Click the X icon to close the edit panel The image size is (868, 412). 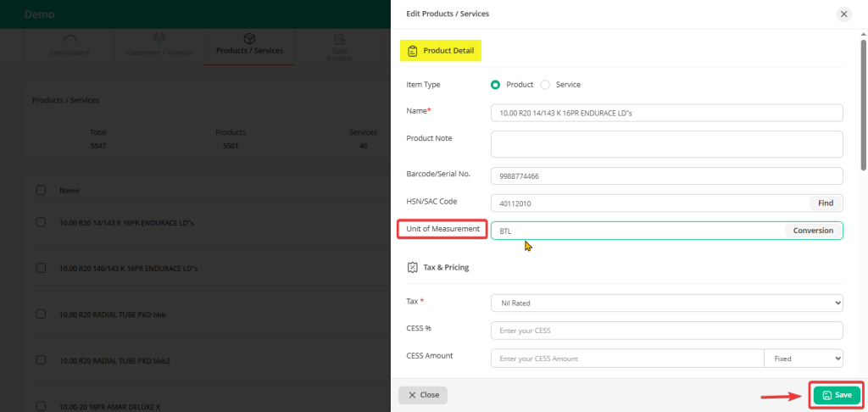click(x=843, y=14)
